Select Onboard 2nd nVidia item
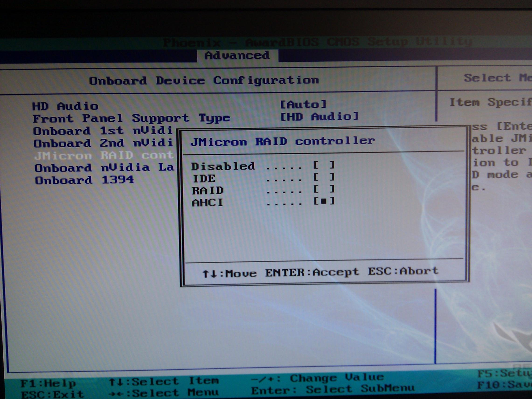The image size is (532, 399). 103,143
